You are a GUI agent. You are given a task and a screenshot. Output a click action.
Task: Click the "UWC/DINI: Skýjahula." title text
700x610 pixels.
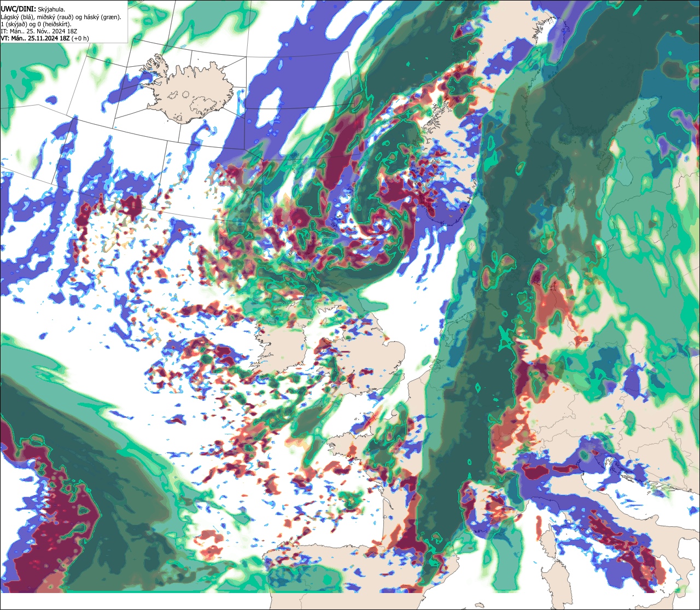point(33,9)
